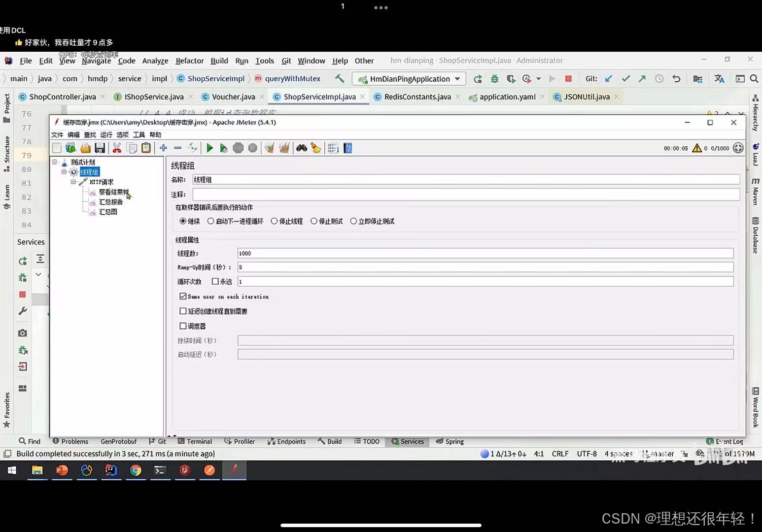Viewport: 762px width, 532px height.
Task: Select the 继续 radio button
Action: (183, 221)
